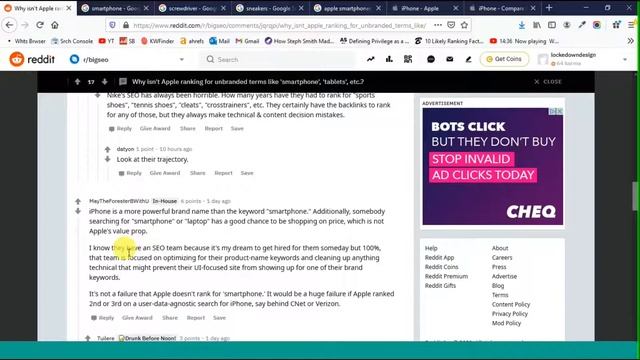Open Pocket save icon in address bar
Image resolution: width=640 pixels, height=360 pixels.
[x=451, y=25]
